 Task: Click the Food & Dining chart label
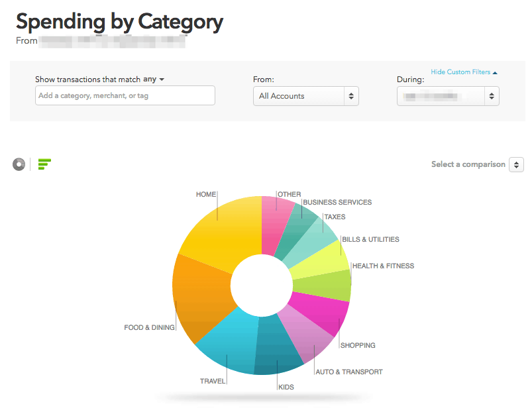(149, 327)
